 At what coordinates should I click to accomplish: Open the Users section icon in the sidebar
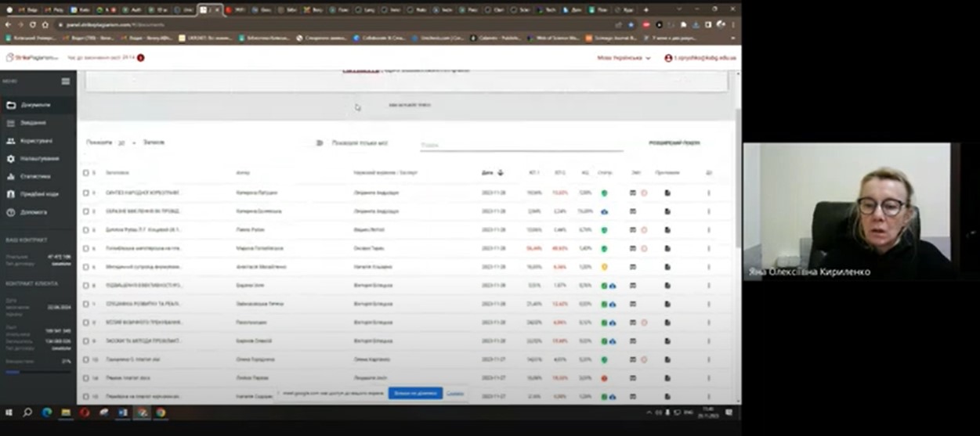coord(11,141)
